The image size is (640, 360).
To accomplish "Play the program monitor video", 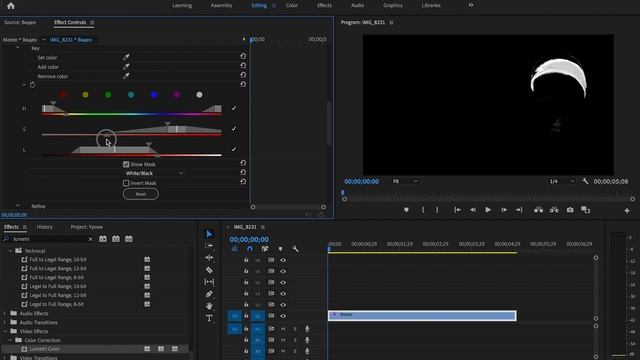I will [x=488, y=210].
